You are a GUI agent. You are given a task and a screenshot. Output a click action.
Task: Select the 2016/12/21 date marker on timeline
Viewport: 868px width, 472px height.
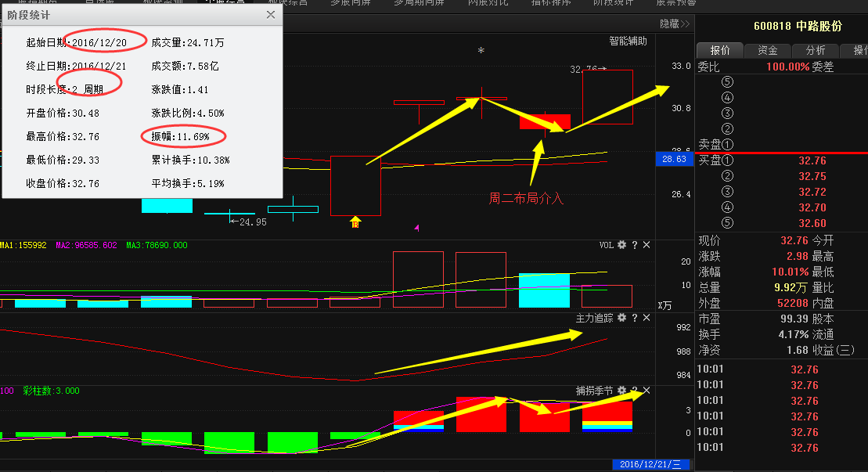pyautogui.click(x=651, y=464)
